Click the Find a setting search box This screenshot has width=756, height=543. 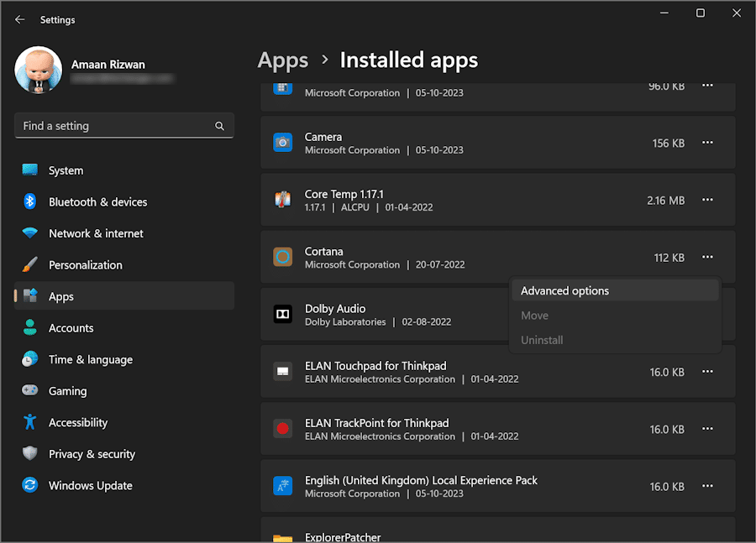click(124, 126)
